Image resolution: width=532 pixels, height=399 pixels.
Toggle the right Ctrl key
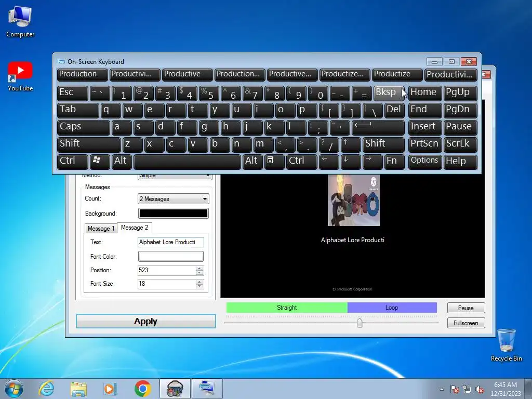pyautogui.click(x=302, y=162)
